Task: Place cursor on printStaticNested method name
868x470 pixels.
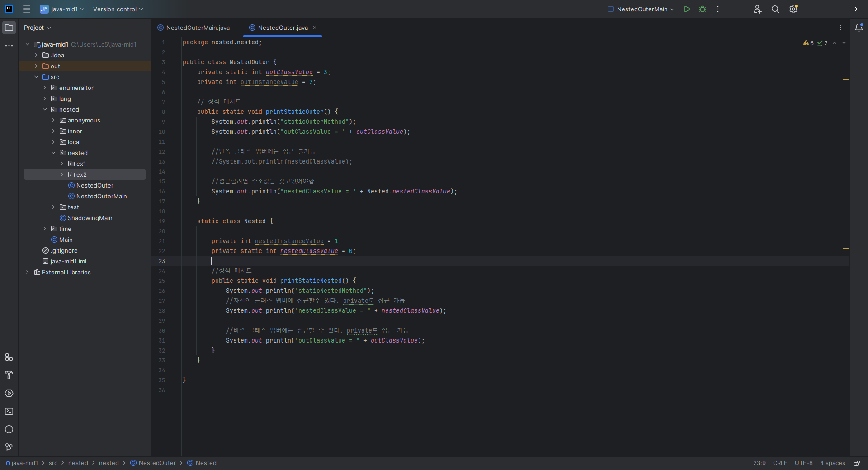Action: (311, 281)
